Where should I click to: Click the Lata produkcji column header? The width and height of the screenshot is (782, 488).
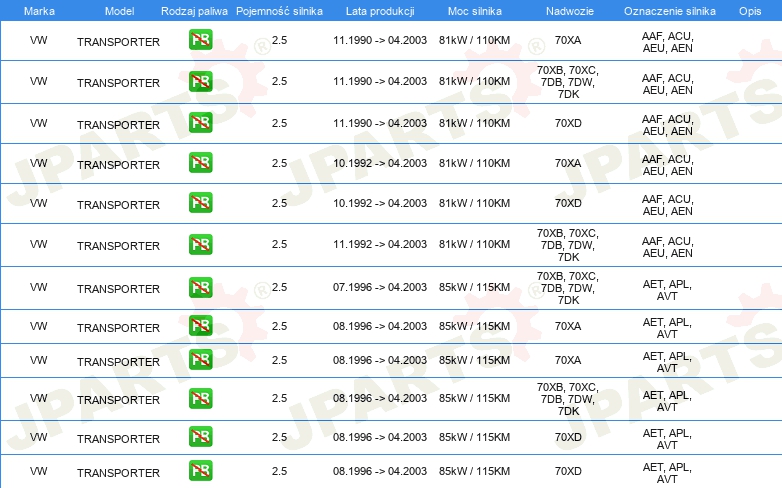coord(380,11)
